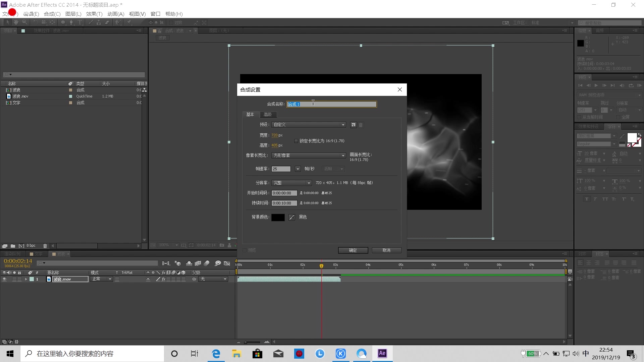Viewport: 644px width, 362px height.
Task: Toggle the preview checkbox in composition settings
Action: (x=245, y=250)
